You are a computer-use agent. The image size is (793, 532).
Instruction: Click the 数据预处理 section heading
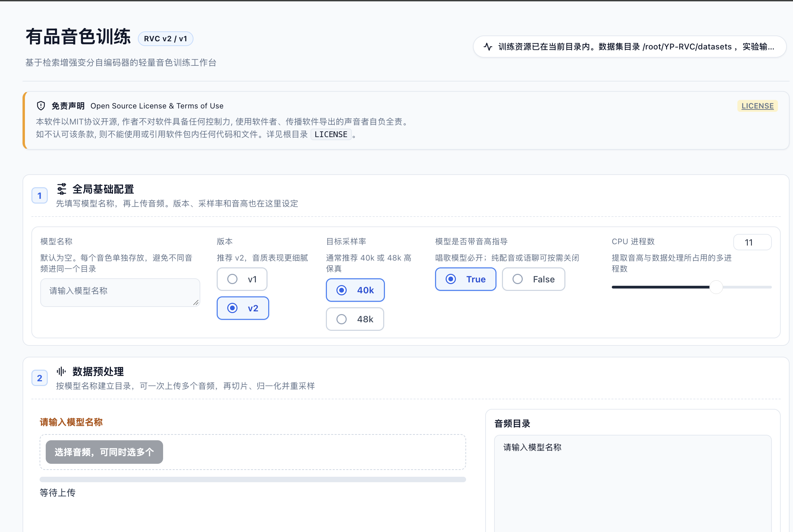click(x=98, y=372)
